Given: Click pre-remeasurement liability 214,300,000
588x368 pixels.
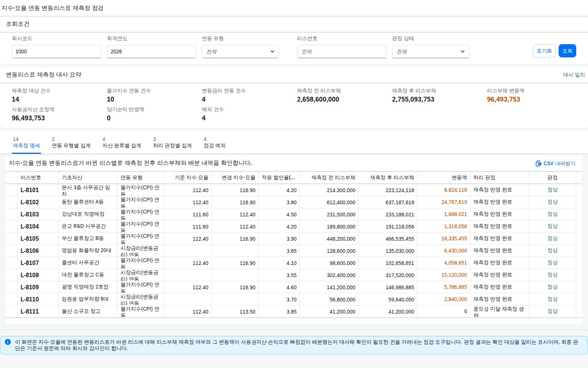Looking at the screenshot, I should (x=341, y=190).
